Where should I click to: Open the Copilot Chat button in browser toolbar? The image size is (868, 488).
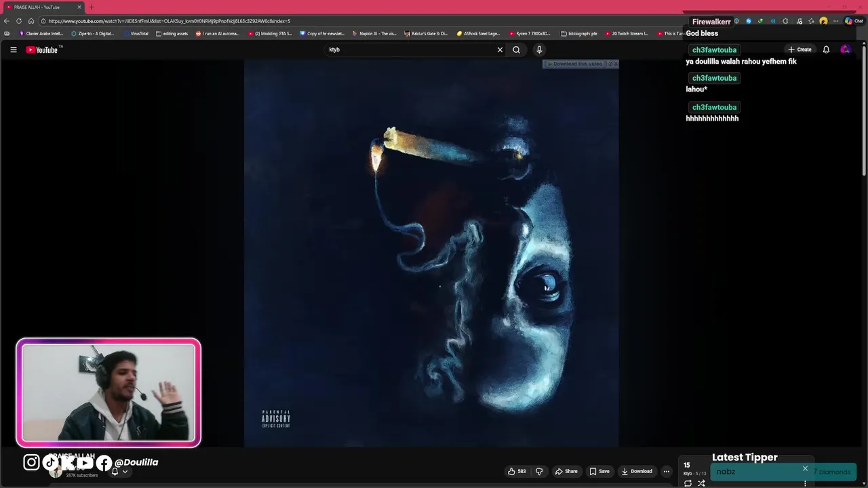coord(854,21)
